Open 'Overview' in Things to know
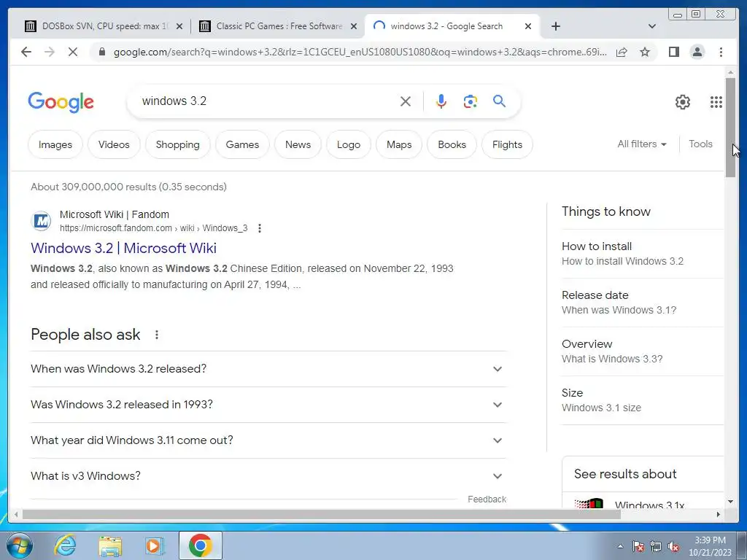The height and width of the screenshot is (560, 747). point(642,351)
